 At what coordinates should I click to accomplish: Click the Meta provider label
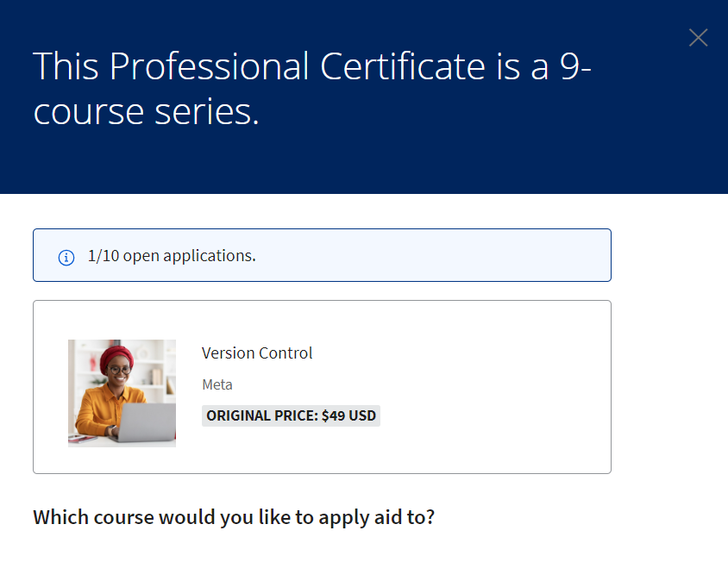click(x=217, y=384)
